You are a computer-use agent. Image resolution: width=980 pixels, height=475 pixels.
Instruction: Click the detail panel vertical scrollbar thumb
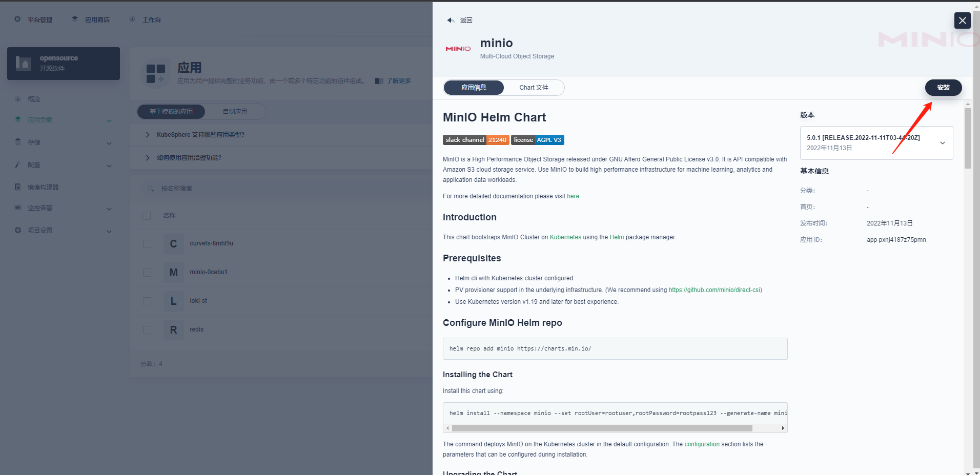[x=968, y=138]
